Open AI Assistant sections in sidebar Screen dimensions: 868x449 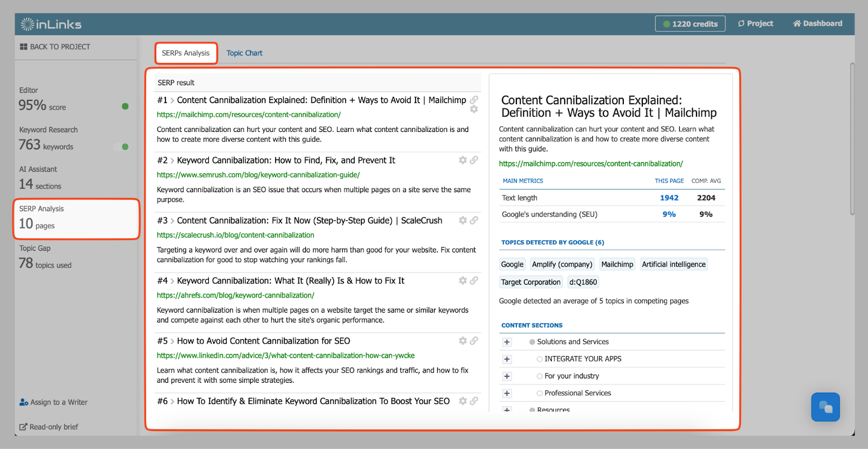tap(75, 178)
